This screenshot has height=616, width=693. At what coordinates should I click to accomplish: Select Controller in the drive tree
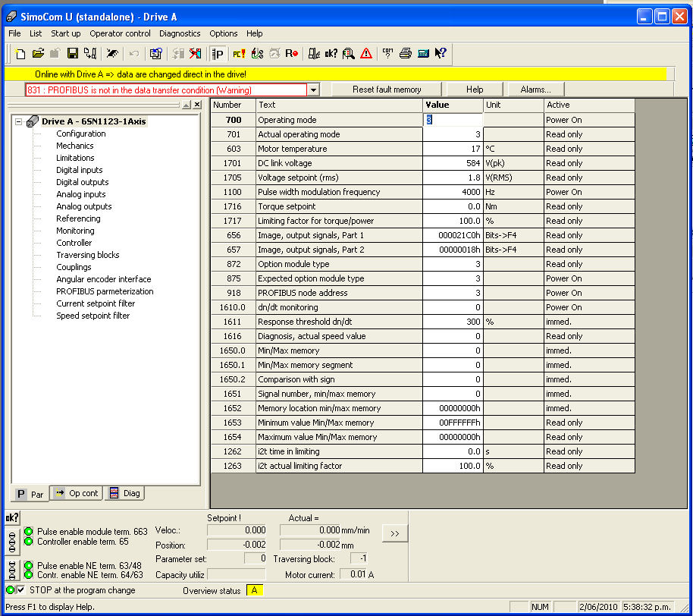pos(74,243)
